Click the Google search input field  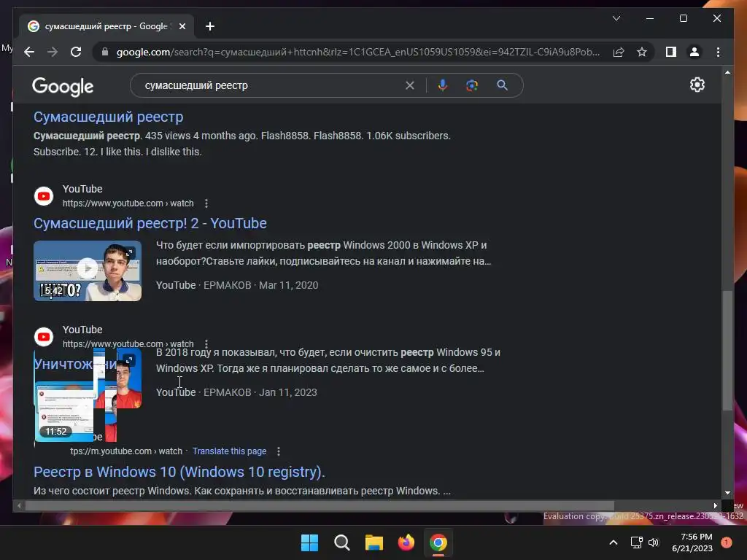pyautogui.click(x=271, y=85)
